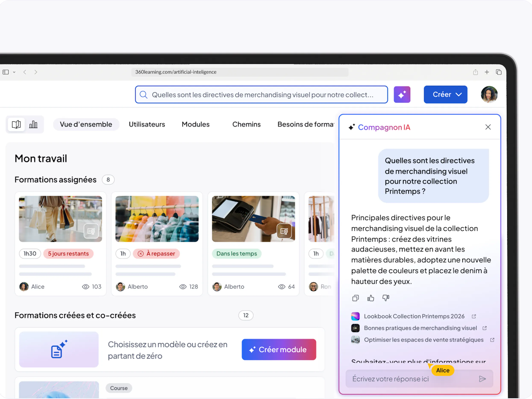Viewport: 532px width, 399px height.
Task: Show the browser tab overview icon
Action: (499, 72)
